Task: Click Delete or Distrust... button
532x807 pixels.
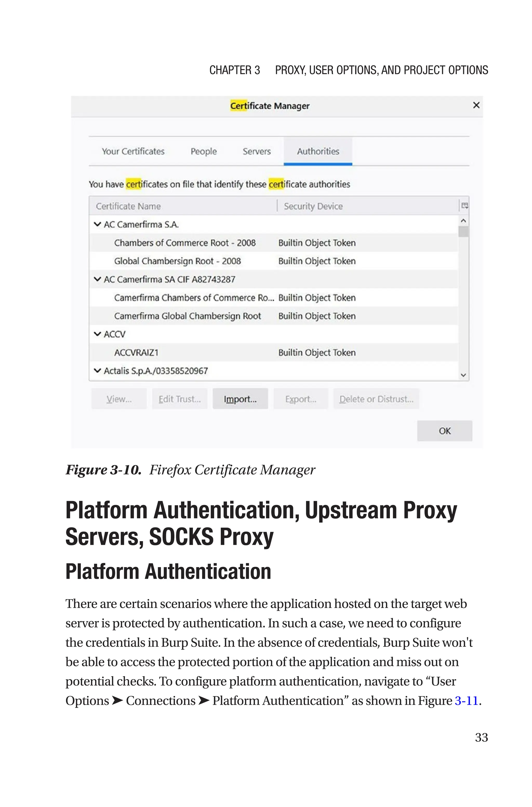Action: coord(376,399)
